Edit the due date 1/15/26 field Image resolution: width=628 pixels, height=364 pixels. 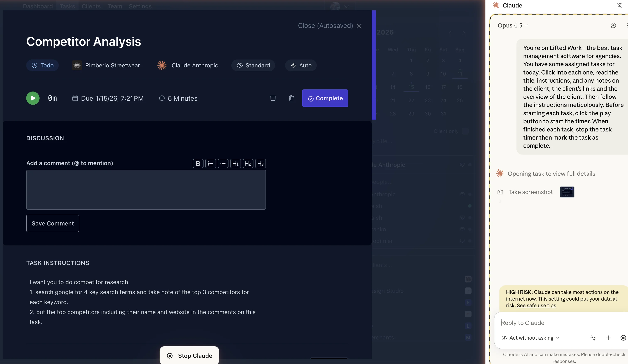click(x=108, y=98)
